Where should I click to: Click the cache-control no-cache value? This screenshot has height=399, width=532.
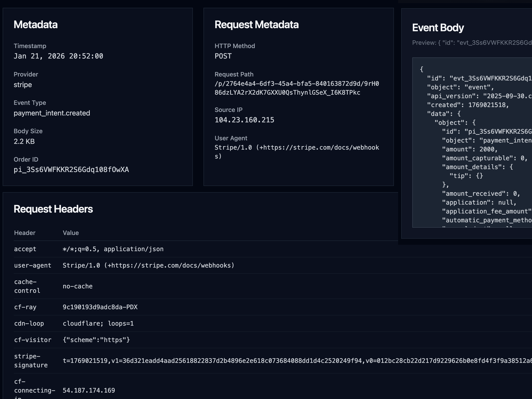(77, 286)
